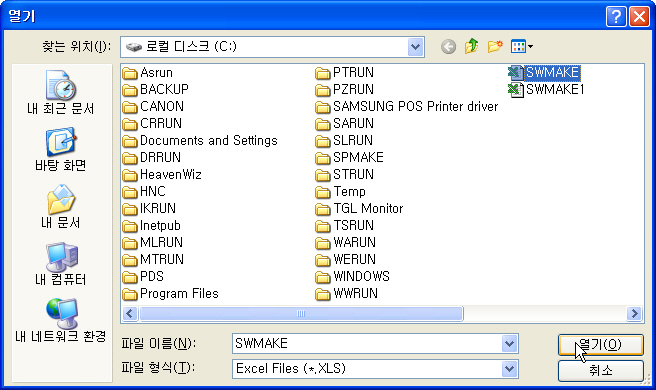Select the Documents and Settings folder
The height and width of the screenshot is (390, 656).
coord(200,141)
